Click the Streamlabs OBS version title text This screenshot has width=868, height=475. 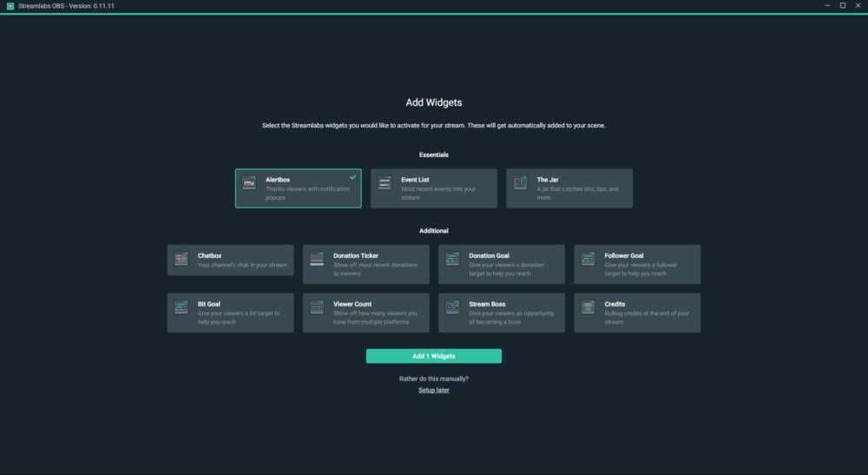67,6
